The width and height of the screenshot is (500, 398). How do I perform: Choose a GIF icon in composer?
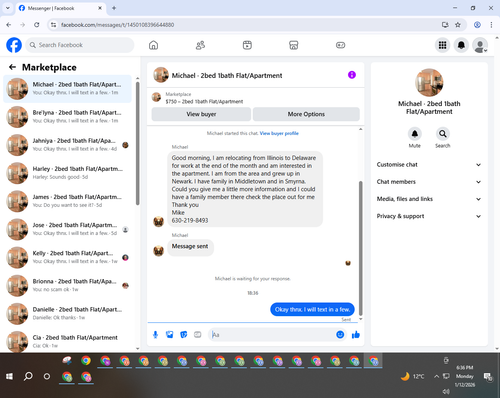tap(197, 335)
